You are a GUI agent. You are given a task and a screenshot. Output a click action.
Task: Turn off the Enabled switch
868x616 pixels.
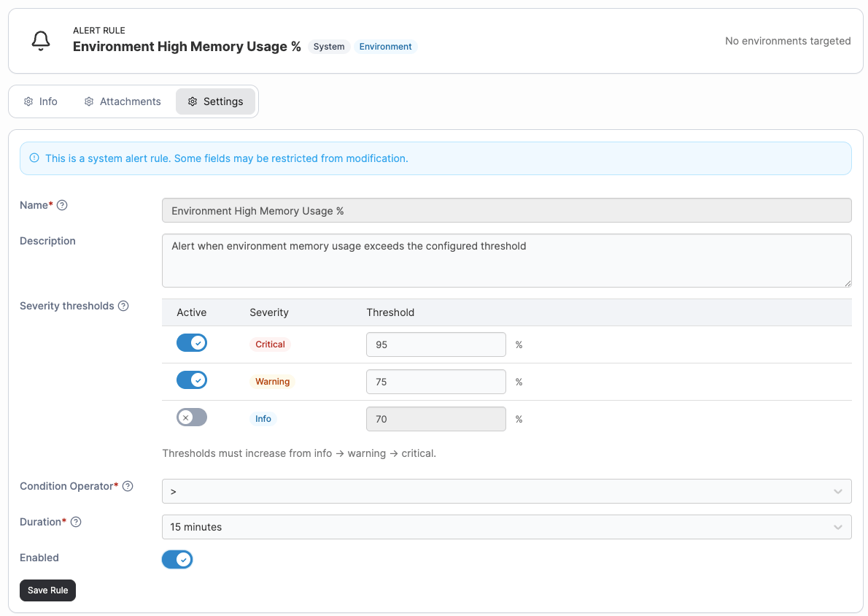point(177,560)
